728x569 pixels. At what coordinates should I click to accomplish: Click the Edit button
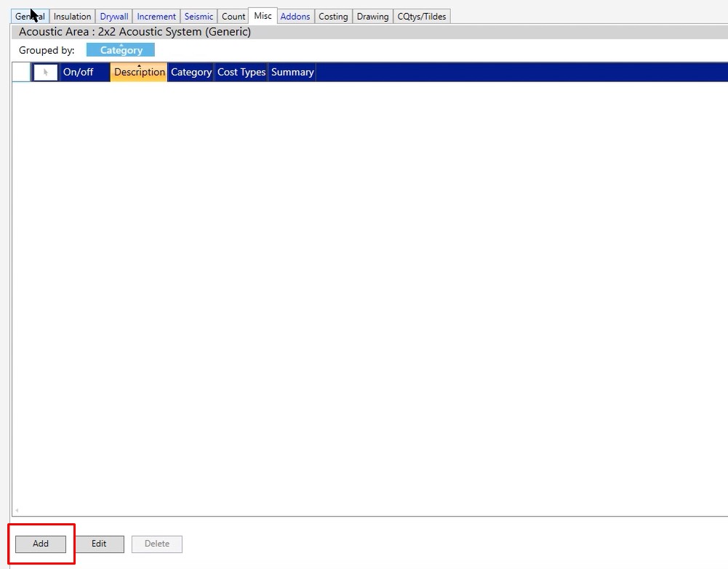(x=99, y=544)
